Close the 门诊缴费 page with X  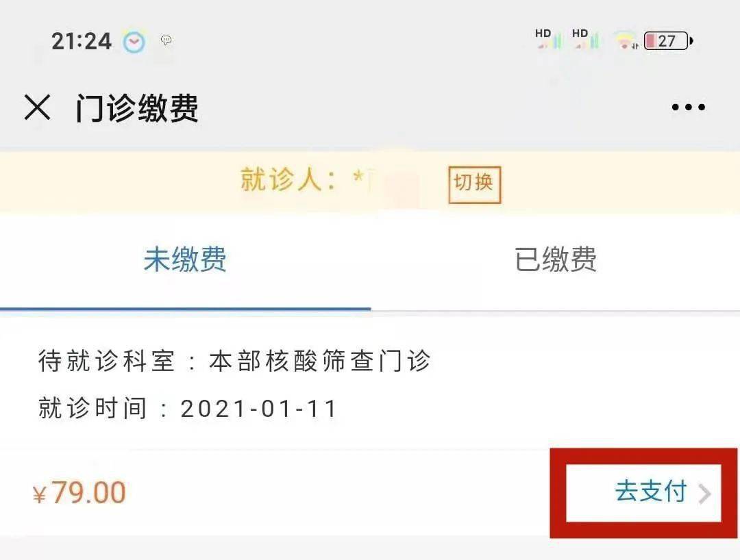37,107
